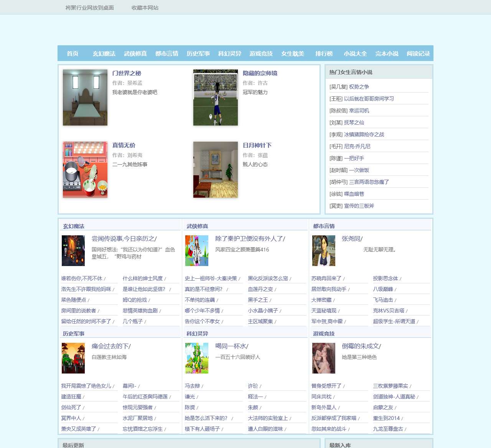Navigate to 历史军事 in the menu bar

click(x=198, y=54)
